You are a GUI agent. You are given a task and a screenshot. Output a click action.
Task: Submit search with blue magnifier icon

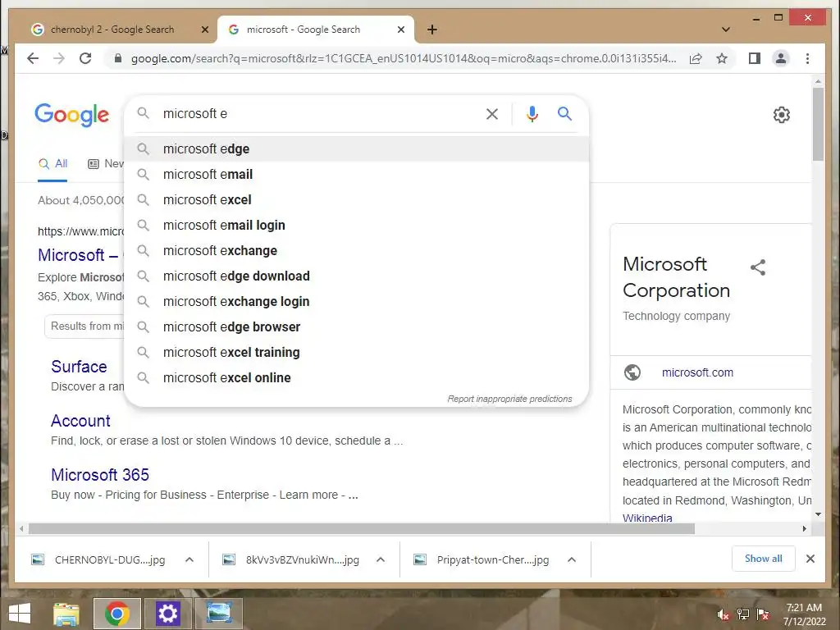[x=564, y=113]
